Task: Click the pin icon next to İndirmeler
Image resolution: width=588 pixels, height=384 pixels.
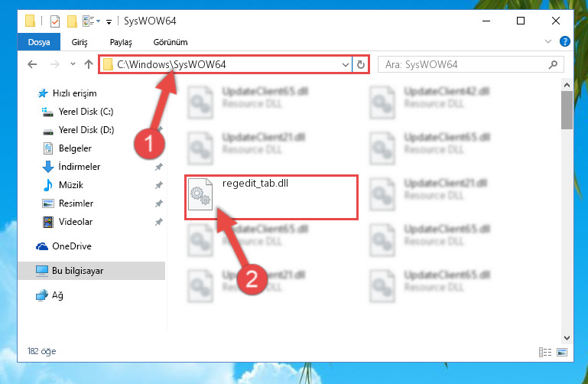Action: [159, 167]
